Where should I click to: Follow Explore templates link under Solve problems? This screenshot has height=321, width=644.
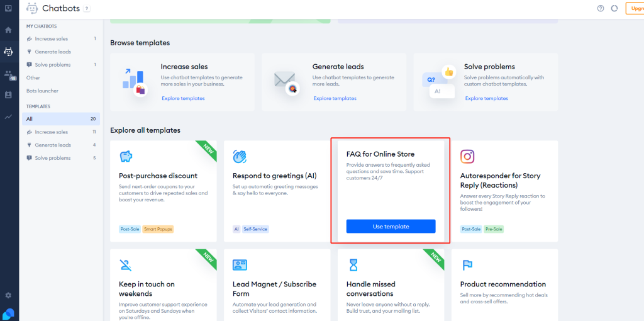pyautogui.click(x=486, y=98)
